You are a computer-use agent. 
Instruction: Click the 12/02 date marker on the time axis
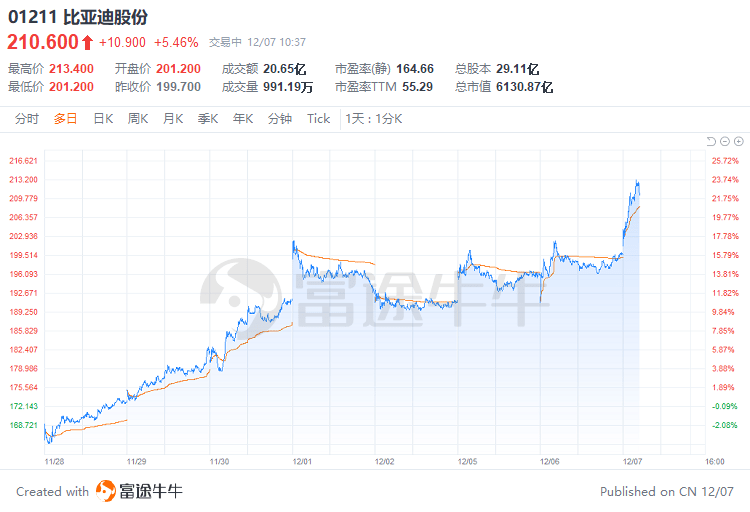[385, 462]
